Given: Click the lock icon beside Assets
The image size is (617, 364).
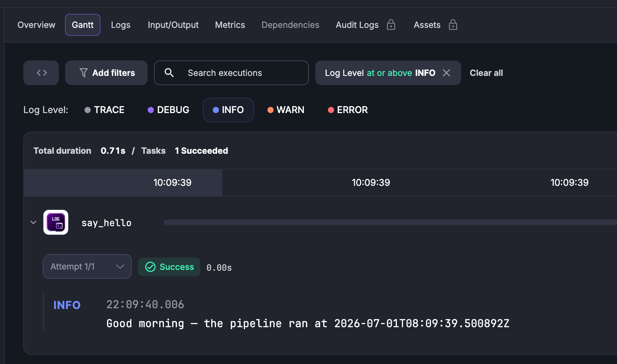Looking at the screenshot, I should click(453, 25).
